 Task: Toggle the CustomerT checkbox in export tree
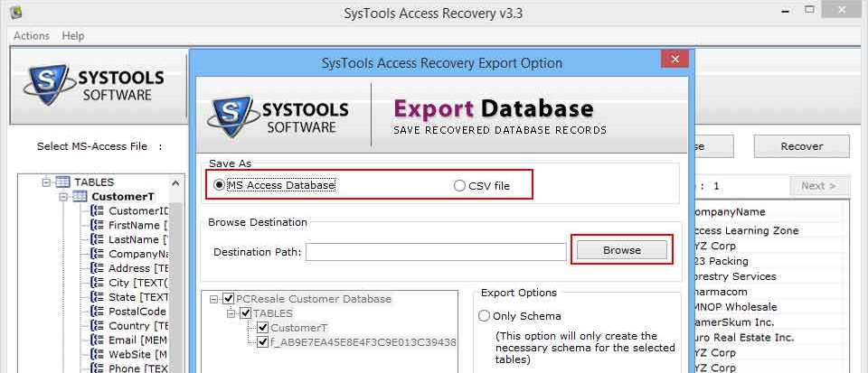click(263, 328)
